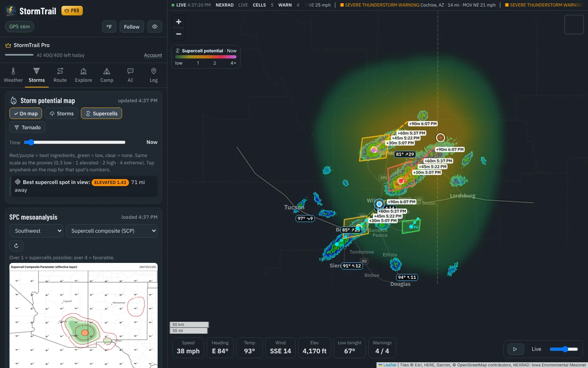Zoom in on the map
588x368 pixels.
pyautogui.click(x=178, y=22)
